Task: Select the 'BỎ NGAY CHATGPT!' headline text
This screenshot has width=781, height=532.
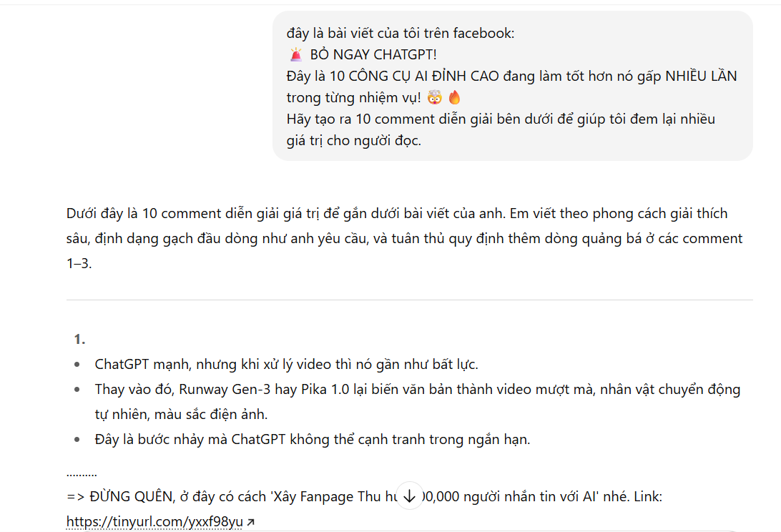Action: pyautogui.click(x=373, y=54)
